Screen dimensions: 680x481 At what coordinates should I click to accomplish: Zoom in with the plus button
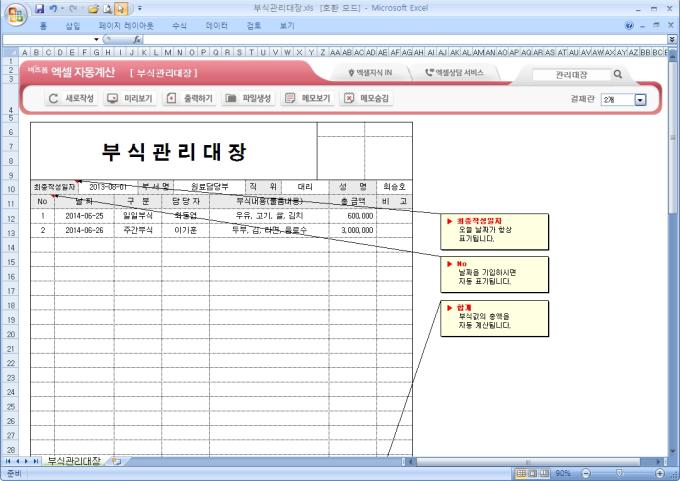coord(660,473)
